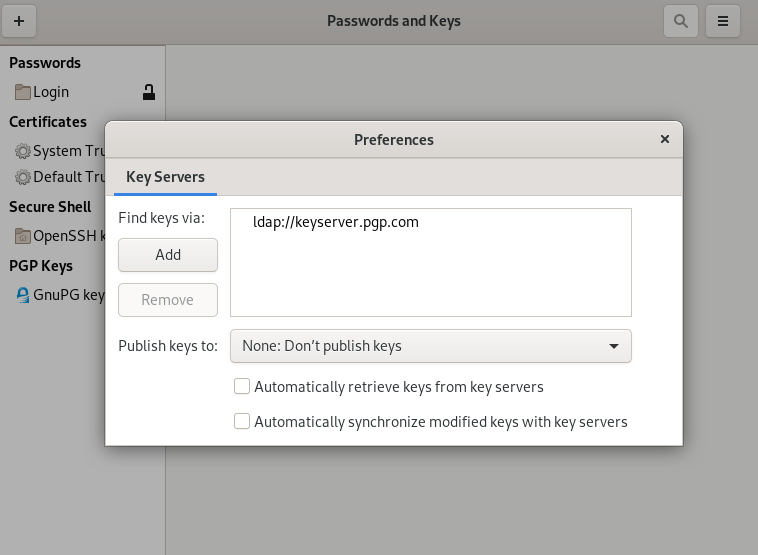Click the Preferences dialog title bar
Image resolution: width=758 pixels, height=555 pixels.
pyautogui.click(x=394, y=140)
